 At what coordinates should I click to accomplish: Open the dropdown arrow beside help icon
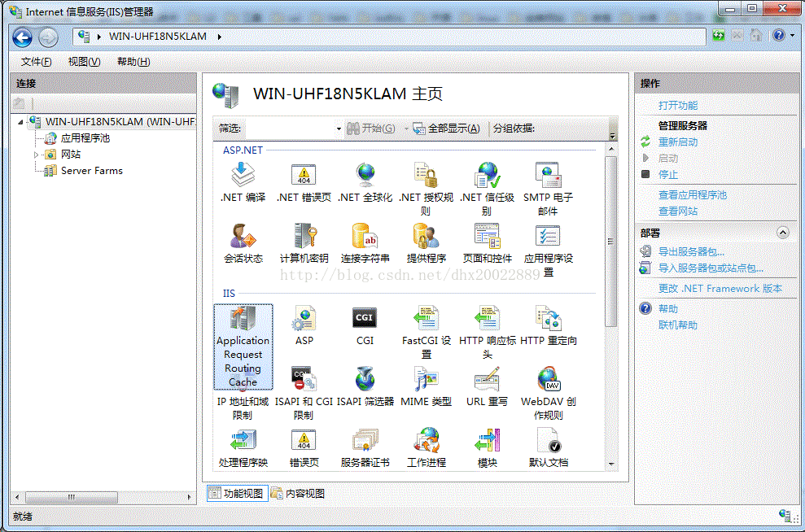[x=792, y=36]
